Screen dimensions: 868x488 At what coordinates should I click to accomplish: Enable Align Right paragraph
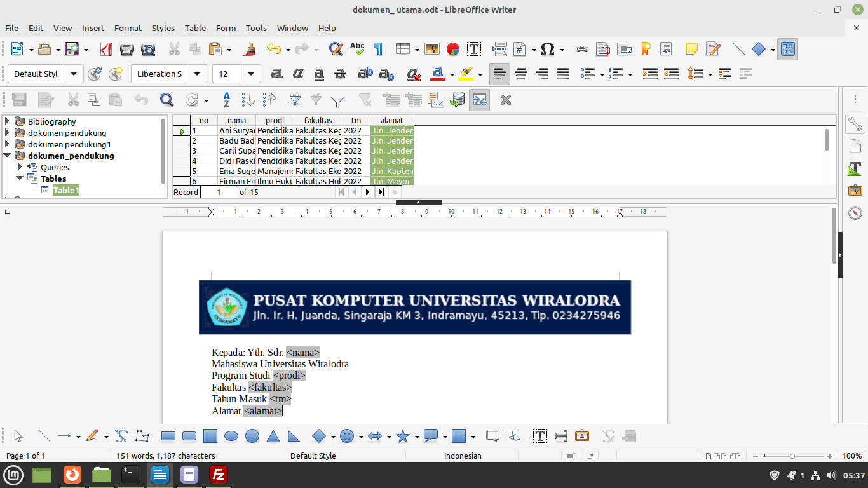click(x=542, y=74)
